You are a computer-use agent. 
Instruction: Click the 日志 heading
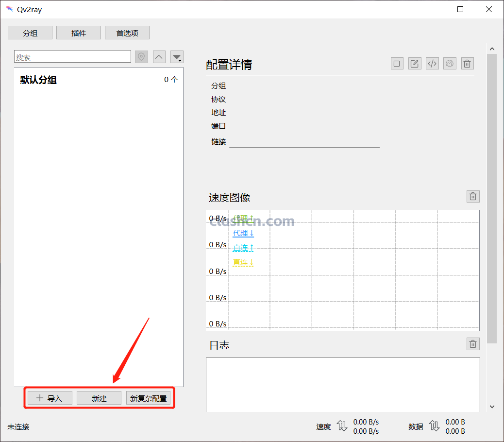pos(219,345)
